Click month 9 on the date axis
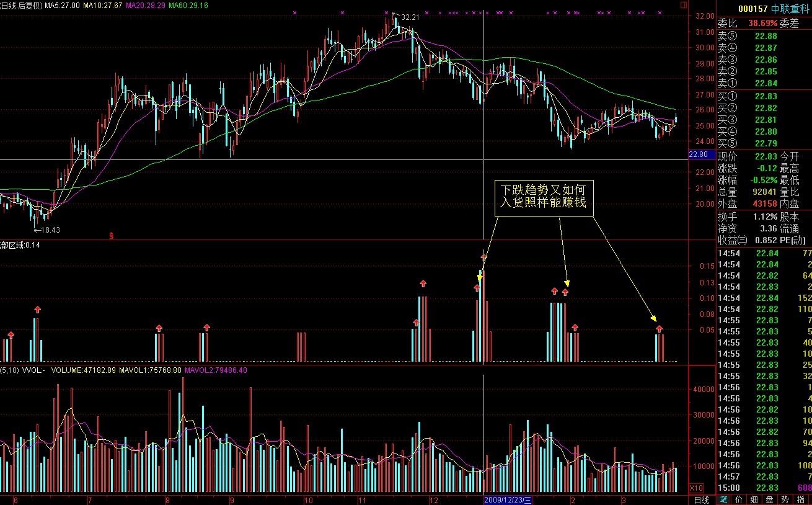The image size is (812, 505). click(x=232, y=500)
